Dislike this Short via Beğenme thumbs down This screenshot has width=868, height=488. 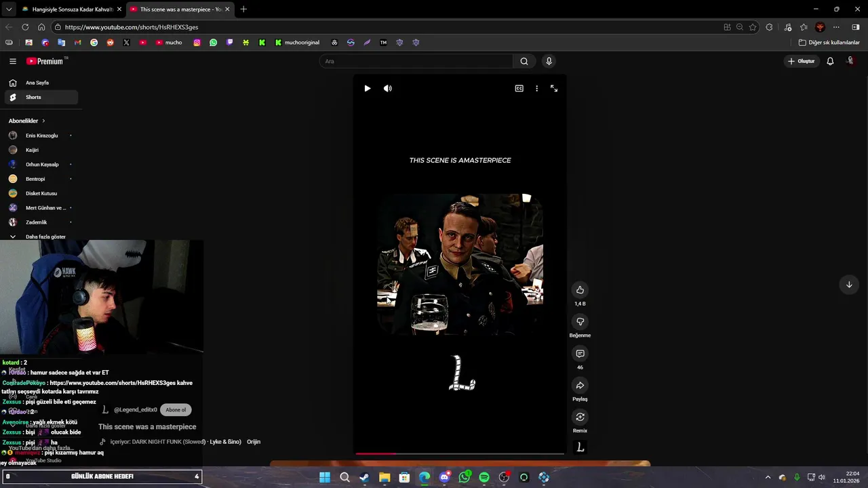(x=580, y=321)
